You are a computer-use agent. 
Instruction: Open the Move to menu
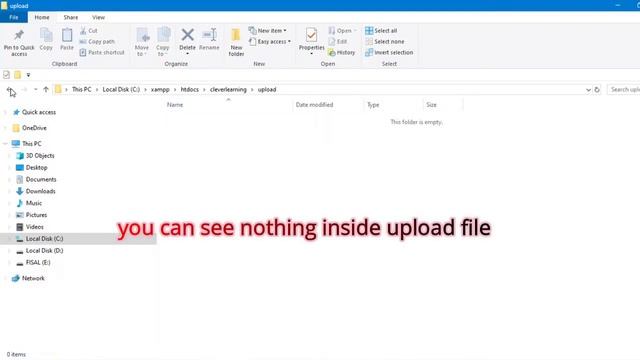click(x=142, y=42)
